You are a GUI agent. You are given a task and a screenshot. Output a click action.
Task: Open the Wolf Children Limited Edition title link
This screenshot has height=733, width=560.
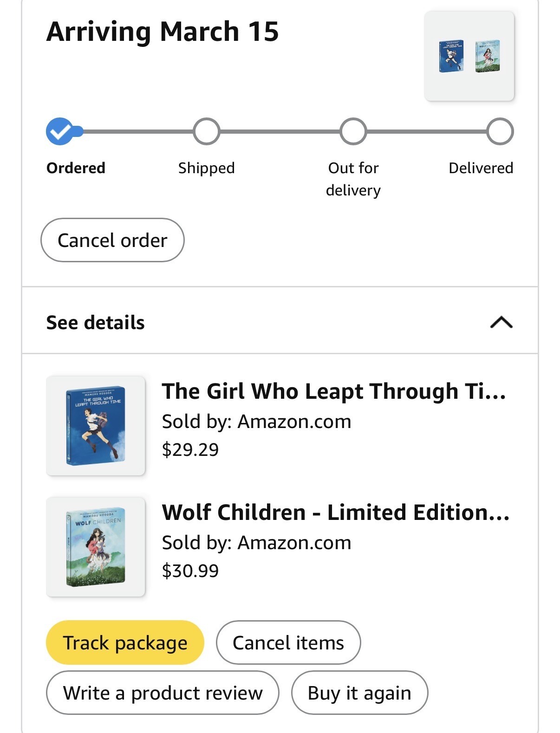[335, 512]
